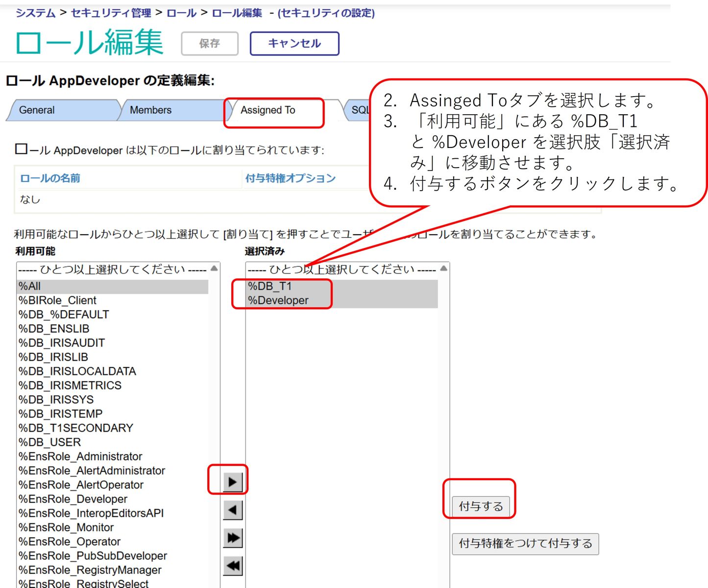708x588 pixels.
Task: Select %DB_T1 in the 選択済み list
Action: pos(270,286)
